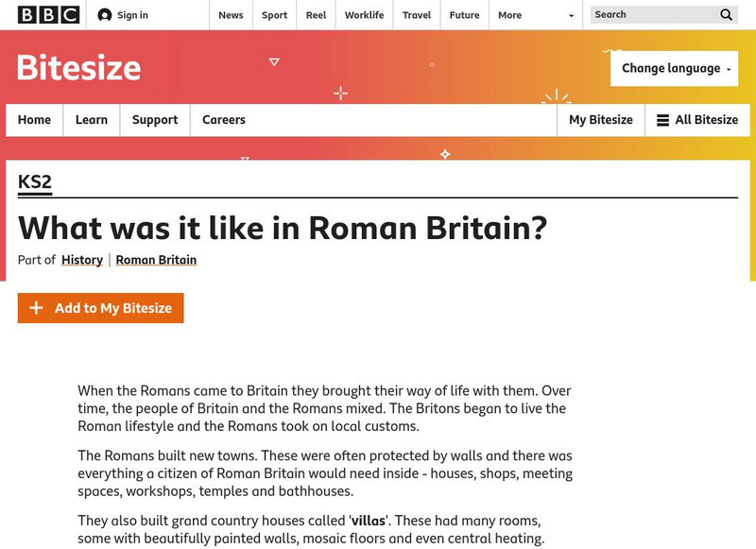Viewport: 756px width, 549px height.
Task: Select the Worklife menu item
Action: [364, 15]
